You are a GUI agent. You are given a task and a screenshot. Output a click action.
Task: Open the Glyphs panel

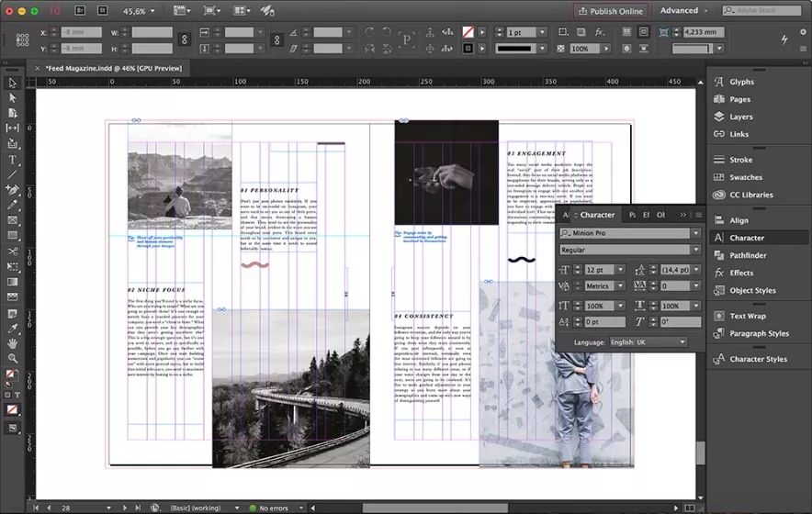pyautogui.click(x=741, y=82)
